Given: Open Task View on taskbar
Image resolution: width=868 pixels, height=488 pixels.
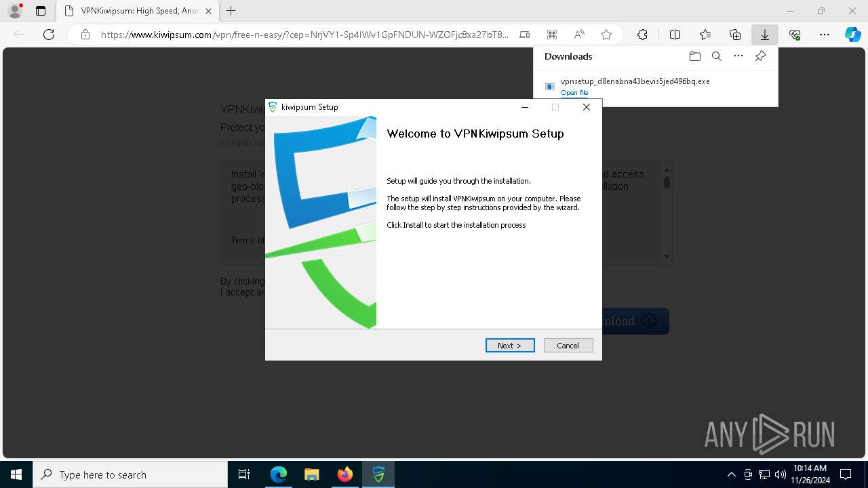Looking at the screenshot, I should point(244,474).
